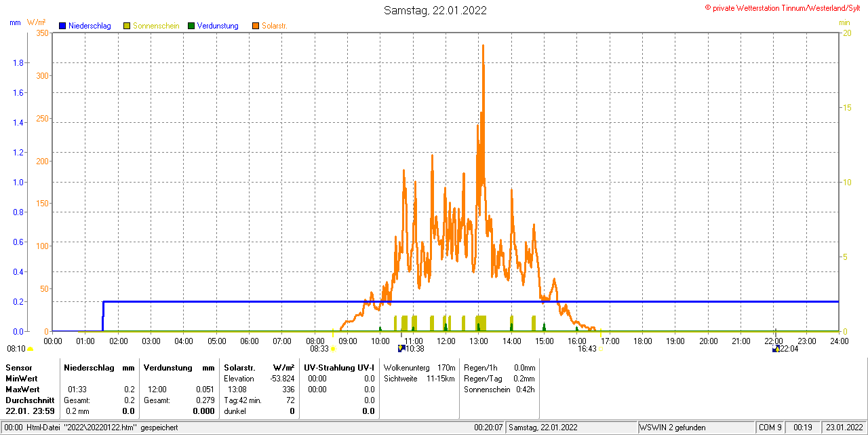Click the sunrise icon beside 08:33
This screenshot has width=868, height=435.
[x=333, y=349]
